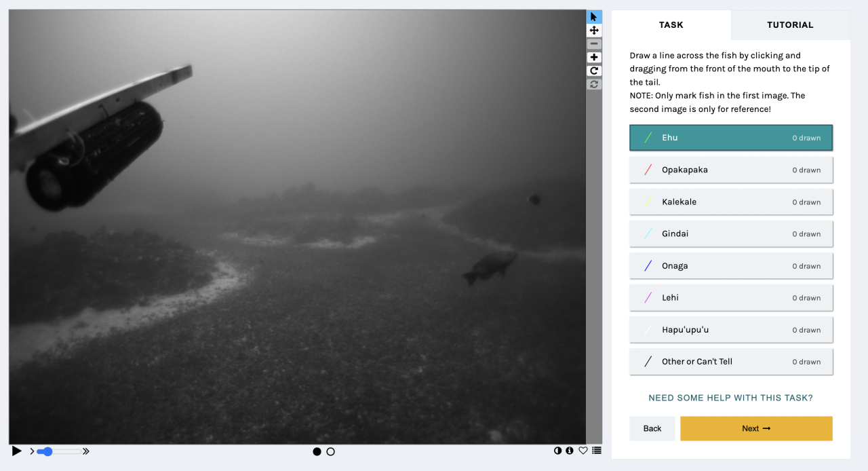Click the small distant fish in image
This screenshot has width=868, height=471.
click(534, 200)
